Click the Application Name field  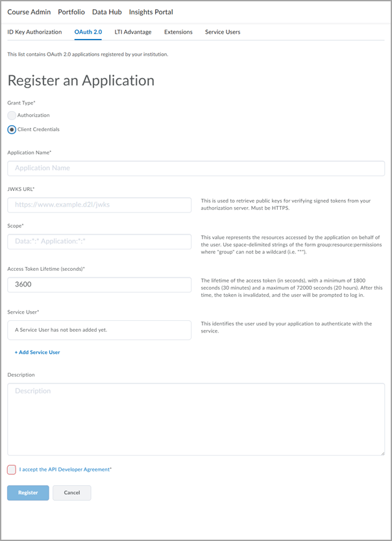[x=195, y=168]
